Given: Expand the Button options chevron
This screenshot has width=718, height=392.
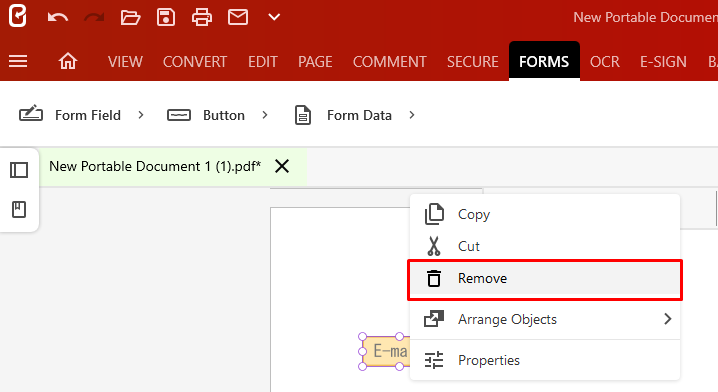Looking at the screenshot, I should [265, 115].
